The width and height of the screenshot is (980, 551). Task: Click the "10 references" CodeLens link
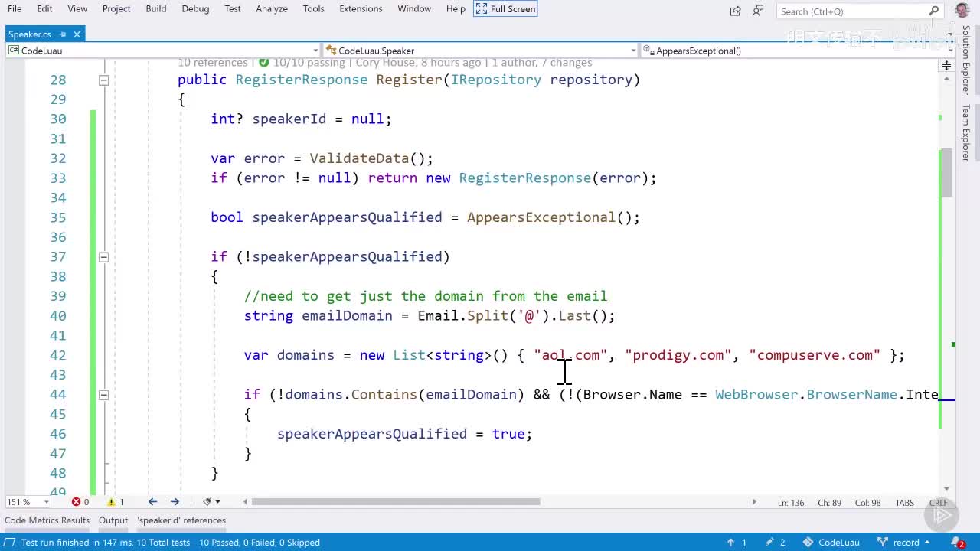(x=213, y=63)
